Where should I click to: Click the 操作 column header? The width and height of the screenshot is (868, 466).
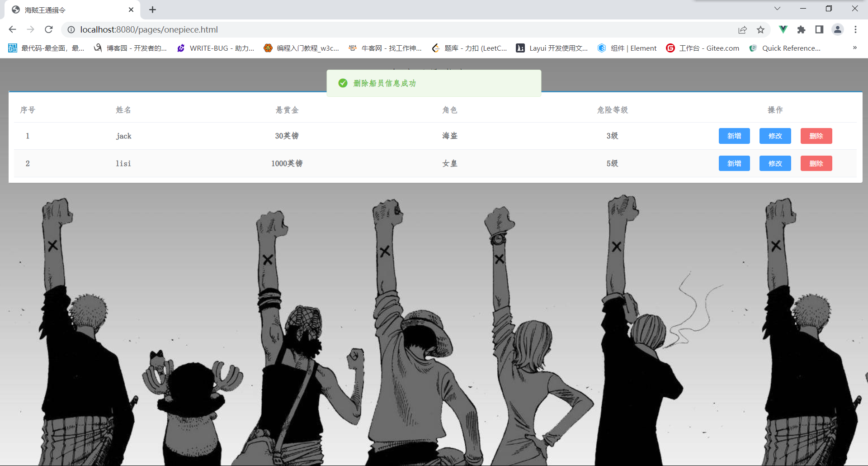click(x=775, y=110)
